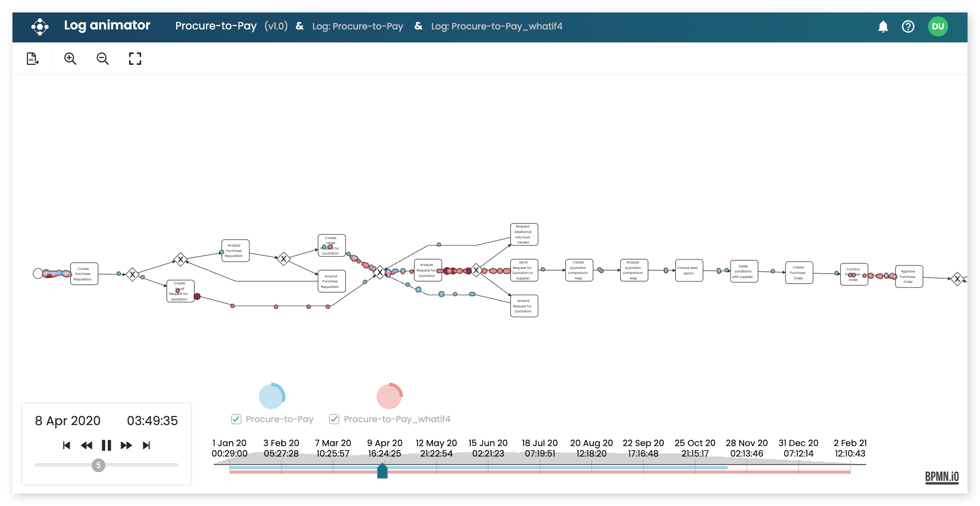Zoom out of the process diagram
The width and height of the screenshot is (980, 506).
[x=102, y=58]
